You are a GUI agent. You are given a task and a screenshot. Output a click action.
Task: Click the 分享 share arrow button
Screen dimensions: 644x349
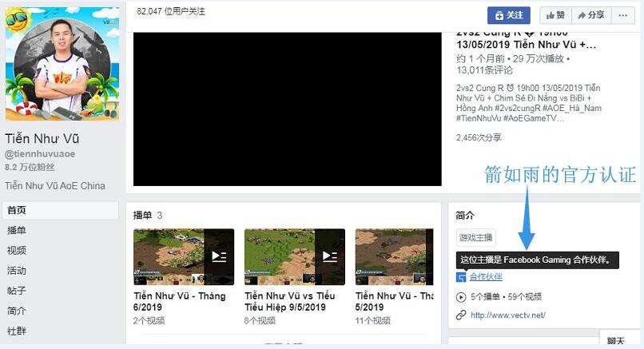pos(591,15)
